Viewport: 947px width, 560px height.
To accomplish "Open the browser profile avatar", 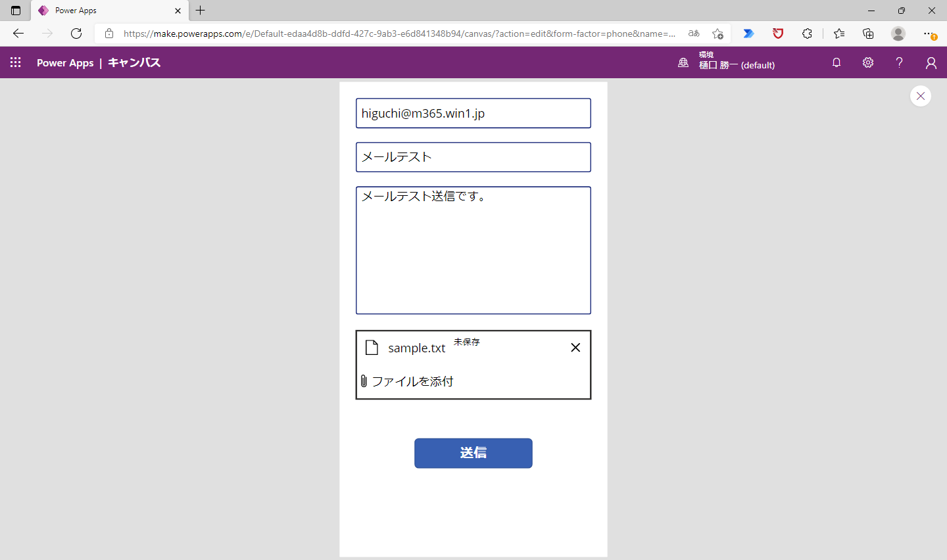I will point(898,34).
